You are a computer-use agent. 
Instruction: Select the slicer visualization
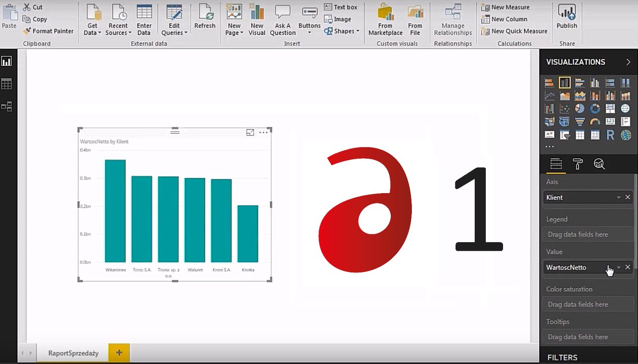pyautogui.click(x=565, y=135)
